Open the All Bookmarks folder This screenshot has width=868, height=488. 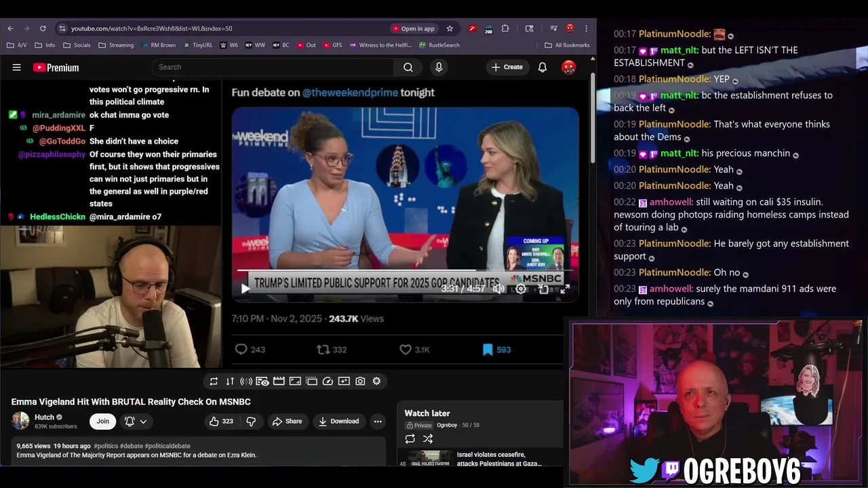568,45
